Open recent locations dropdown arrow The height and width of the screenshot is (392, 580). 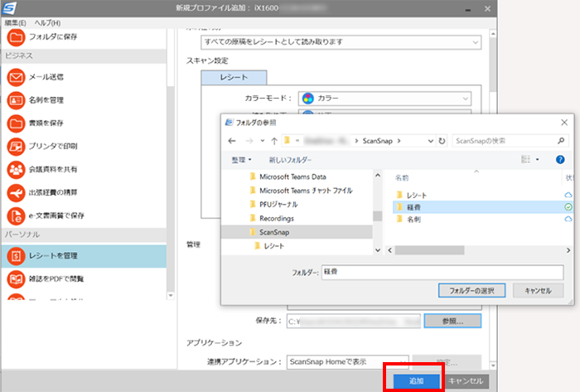[263, 141]
